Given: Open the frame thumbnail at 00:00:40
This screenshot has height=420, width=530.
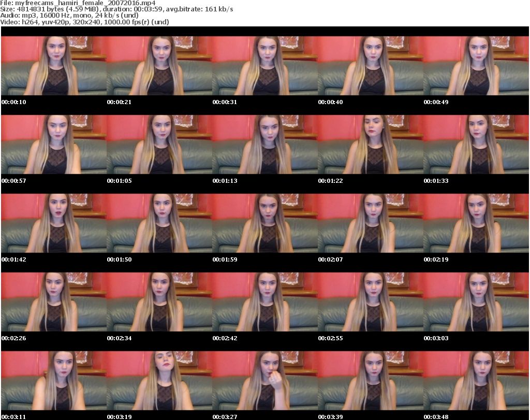Looking at the screenshot, I should point(371,66).
